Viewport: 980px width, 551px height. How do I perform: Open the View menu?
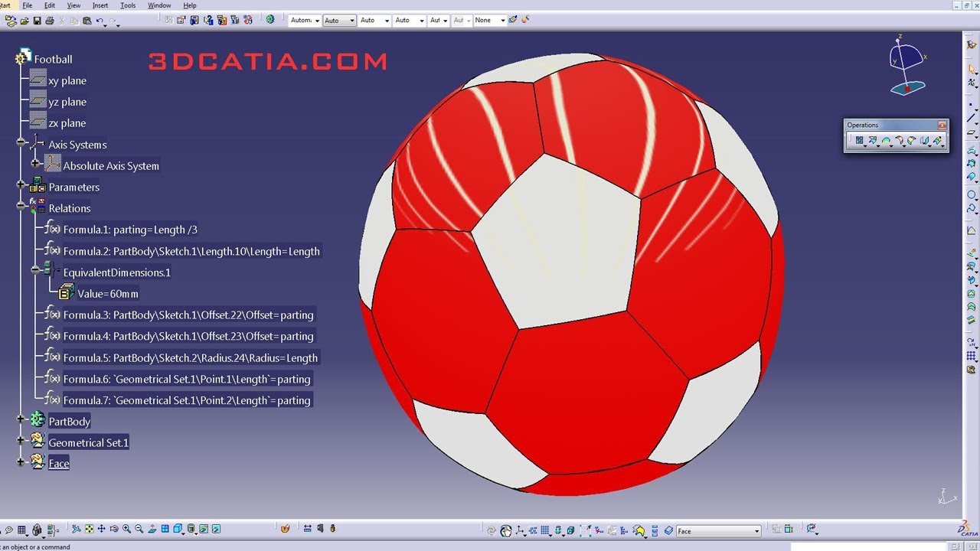(73, 5)
